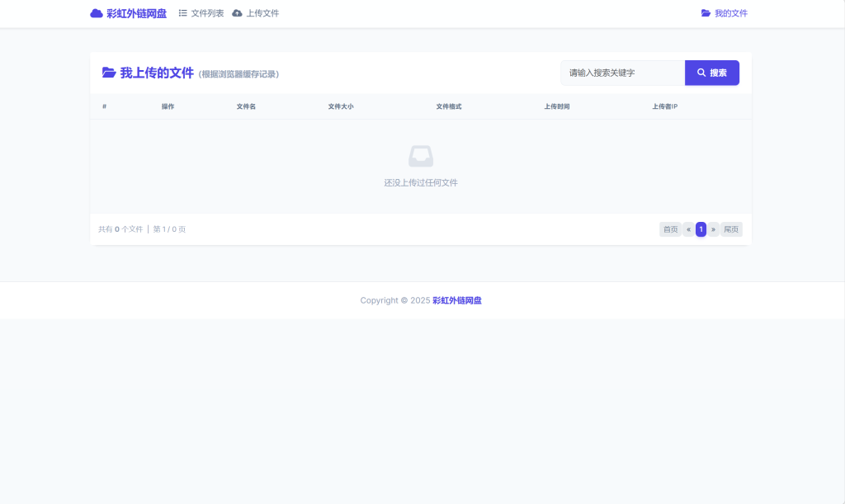
Task: Click the « previous page arrow
Action: pyautogui.click(x=689, y=229)
